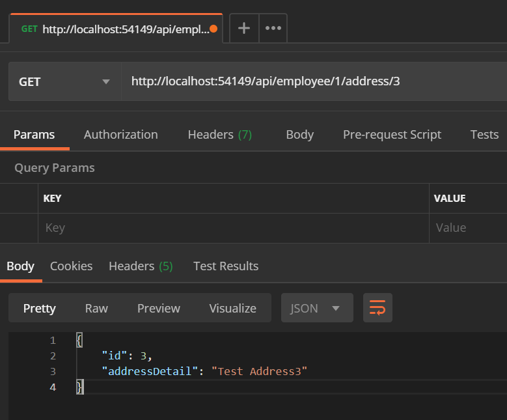Open the Test Results tab
The width and height of the screenshot is (507, 420).
[x=226, y=266]
